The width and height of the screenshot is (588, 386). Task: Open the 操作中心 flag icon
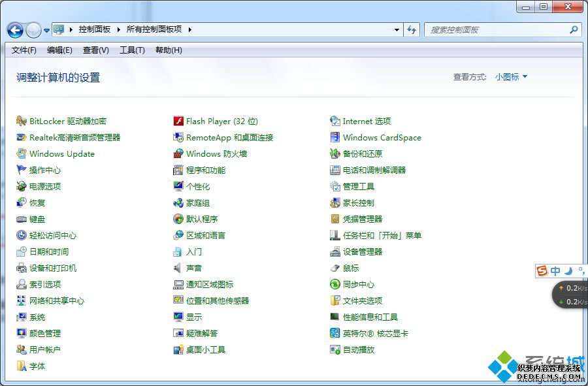[22, 170]
